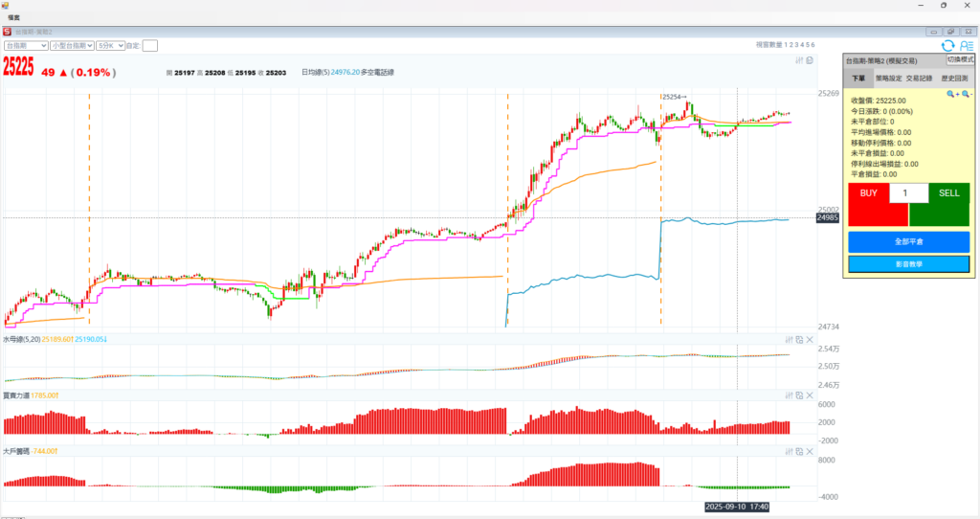Zoom out with the magnifier minus icon
980x519 pixels.
point(966,94)
